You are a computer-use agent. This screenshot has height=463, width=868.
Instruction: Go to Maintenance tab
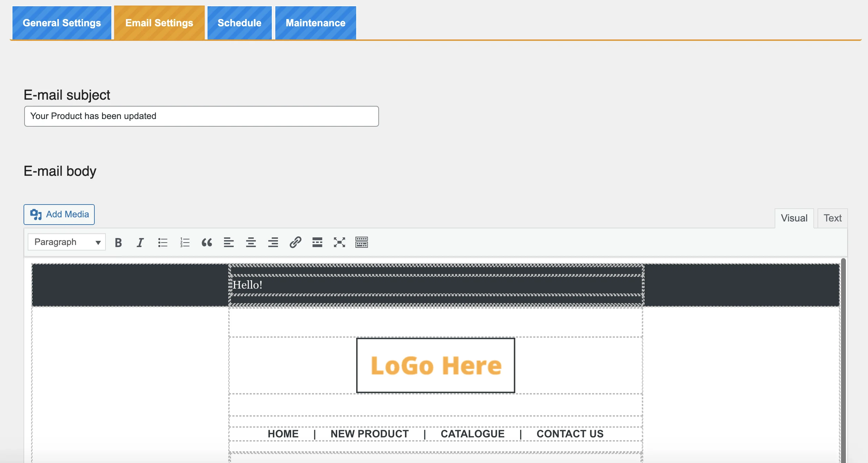pos(315,23)
